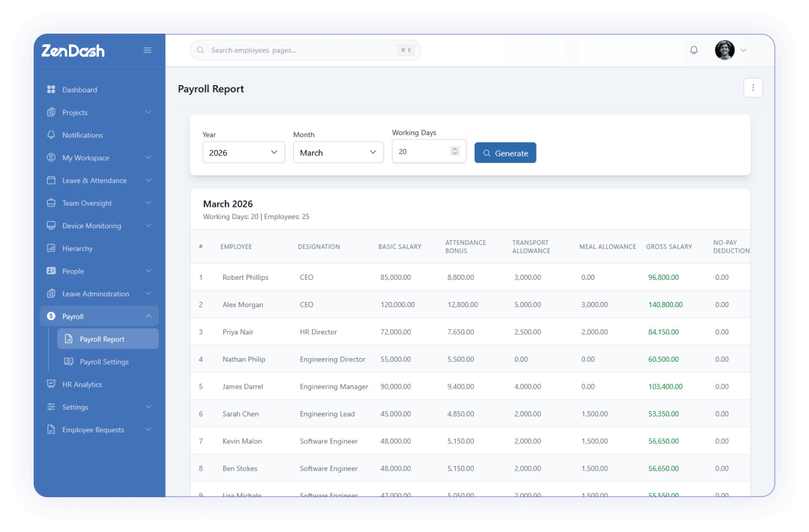Toggle the Projects section open
The width and height of the screenshot is (809, 532).
click(149, 112)
